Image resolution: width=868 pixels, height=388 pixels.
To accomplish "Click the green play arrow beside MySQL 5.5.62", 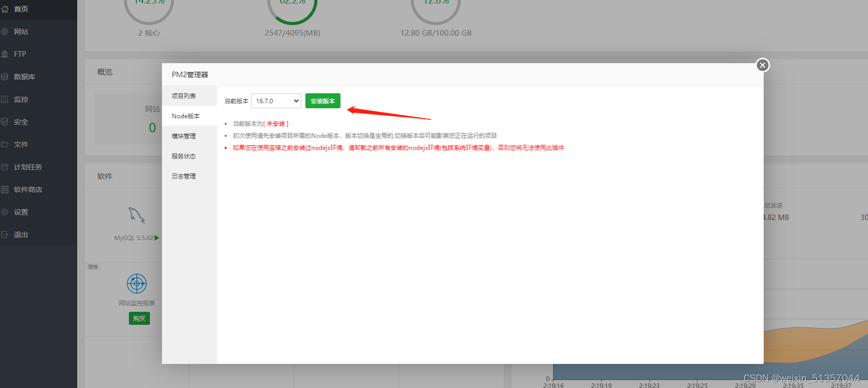I will pos(157,238).
